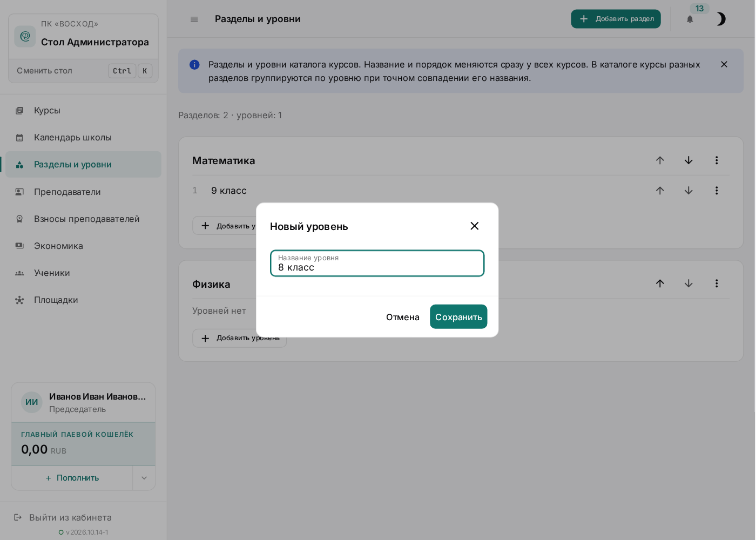
Task: Click Сменить стол switcher
Action: 84,71
